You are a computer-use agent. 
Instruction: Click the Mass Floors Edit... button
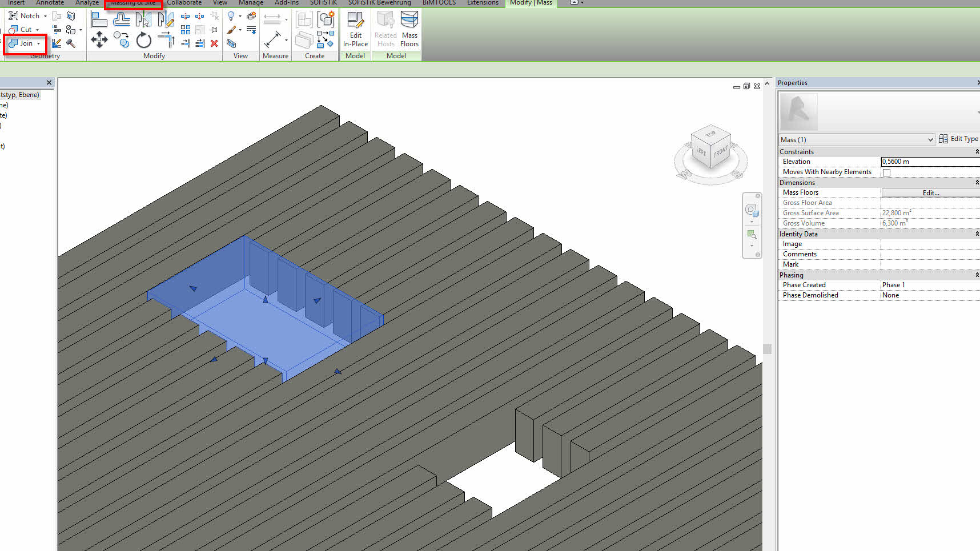(931, 193)
